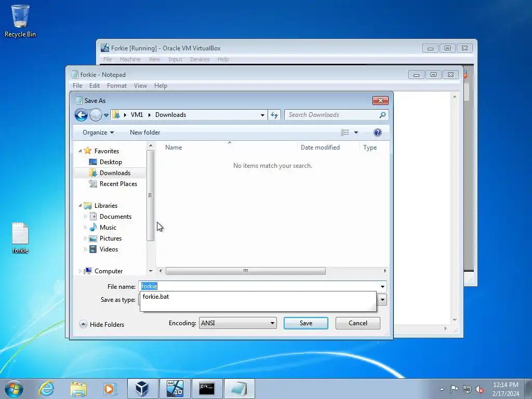This screenshot has width=532, height=399.
Task: Click the change view icon in Save As
Action: 345,132
